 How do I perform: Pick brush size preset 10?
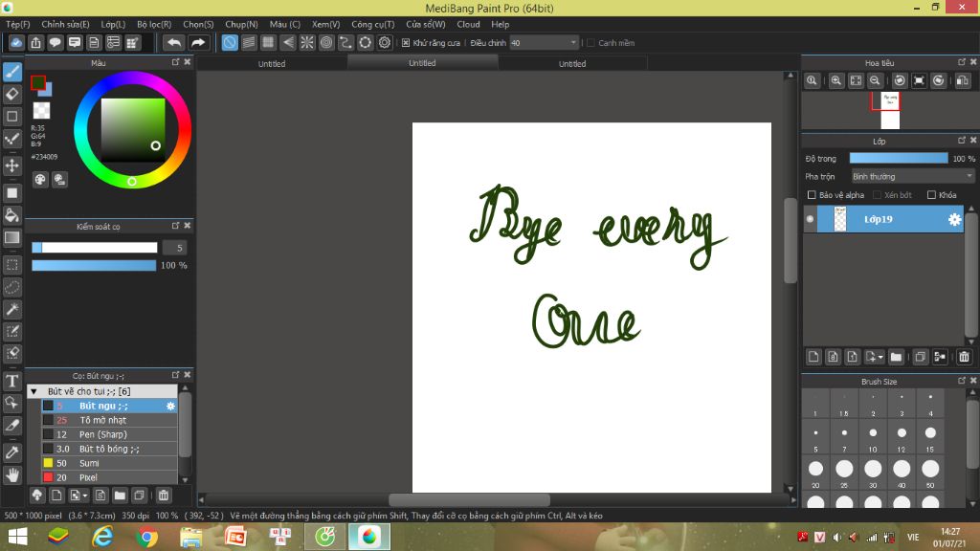873,436
